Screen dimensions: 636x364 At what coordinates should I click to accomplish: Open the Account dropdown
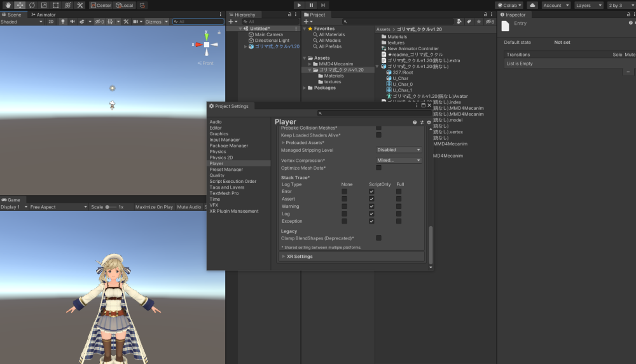556,5
